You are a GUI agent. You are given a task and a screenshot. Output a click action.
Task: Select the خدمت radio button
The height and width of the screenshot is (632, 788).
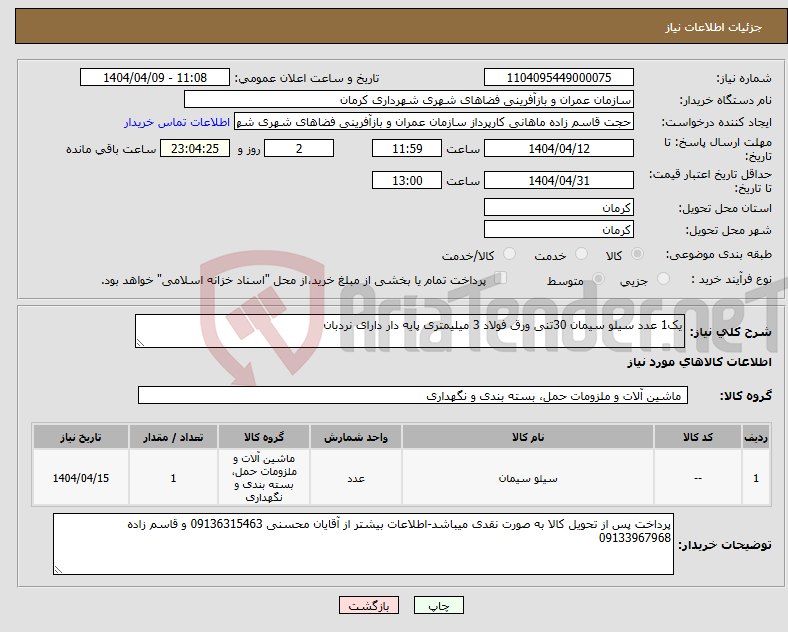(581, 254)
